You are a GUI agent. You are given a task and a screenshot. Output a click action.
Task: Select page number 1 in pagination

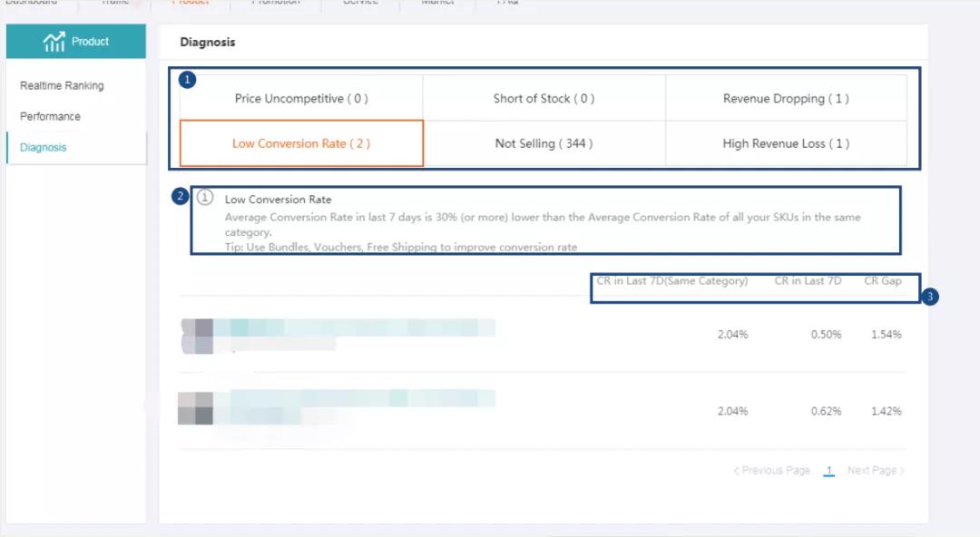pyautogui.click(x=828, y=471)
